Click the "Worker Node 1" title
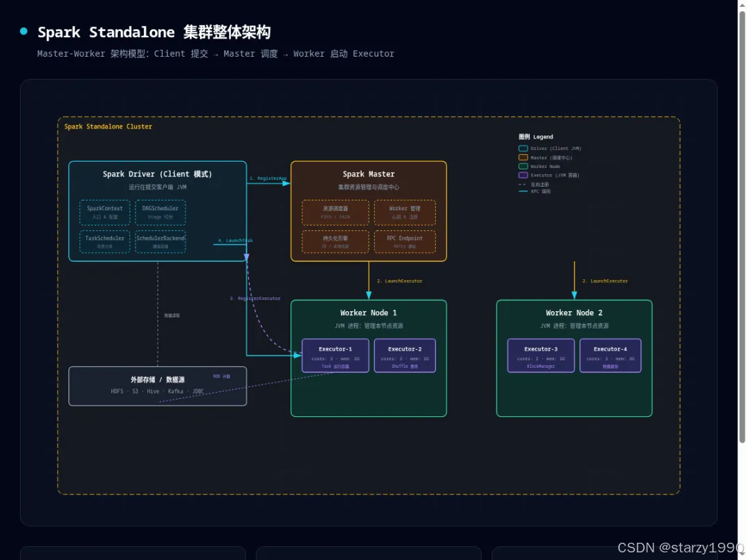Viewport: 747px width, 560px height. tap(369, 313)
